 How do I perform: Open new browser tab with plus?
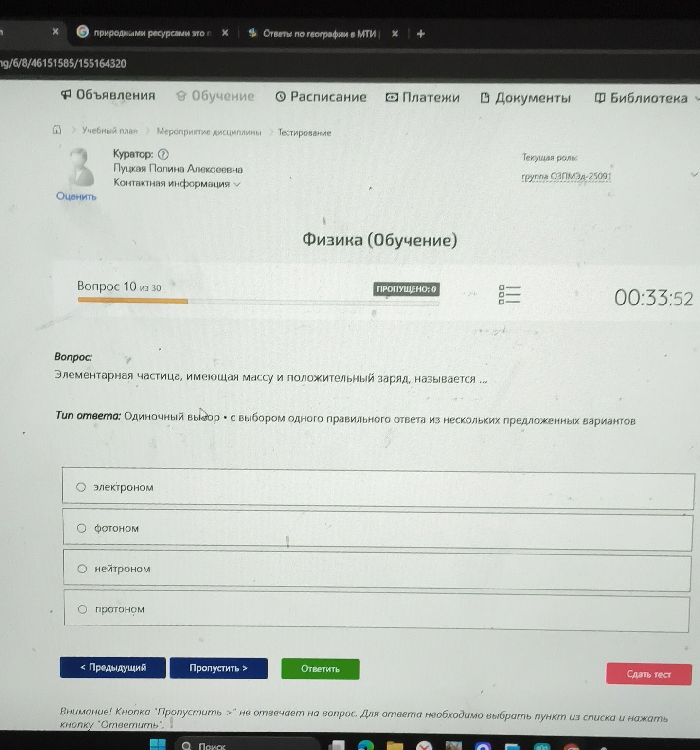tap(421, 34)
